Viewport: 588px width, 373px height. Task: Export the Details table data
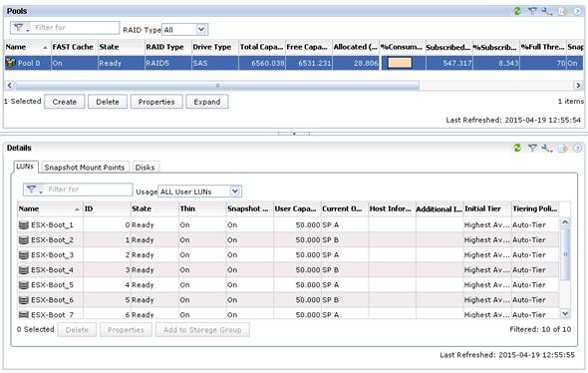click(x=563, y=149)
